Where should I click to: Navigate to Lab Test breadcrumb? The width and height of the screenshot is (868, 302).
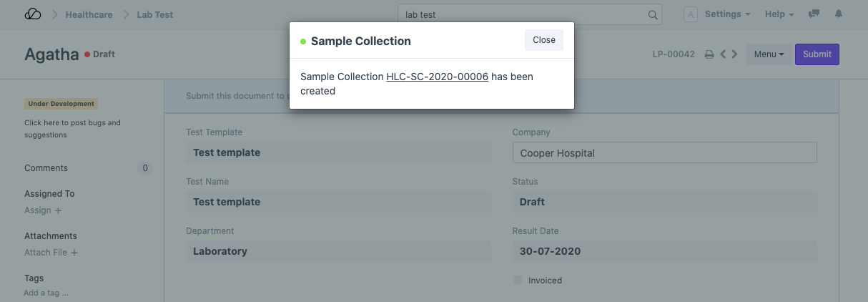pyautogui.click(x=154, y=14)
